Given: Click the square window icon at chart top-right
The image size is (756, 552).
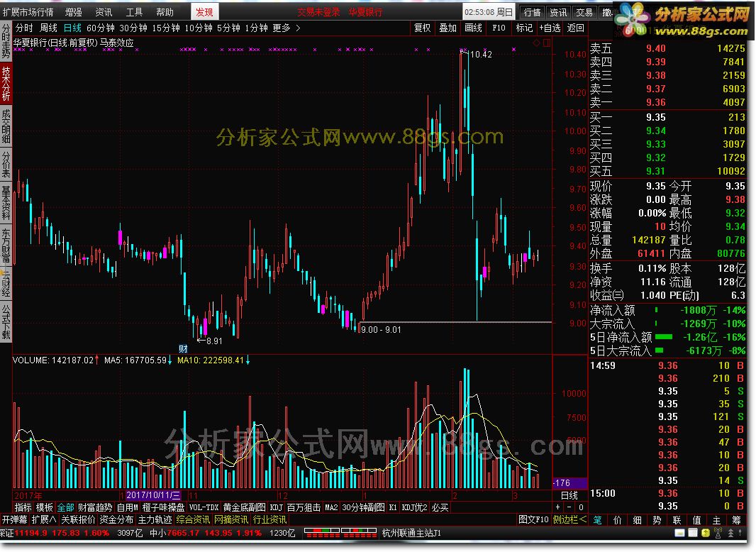Looking at the screenshot, I should coord(546,43).
